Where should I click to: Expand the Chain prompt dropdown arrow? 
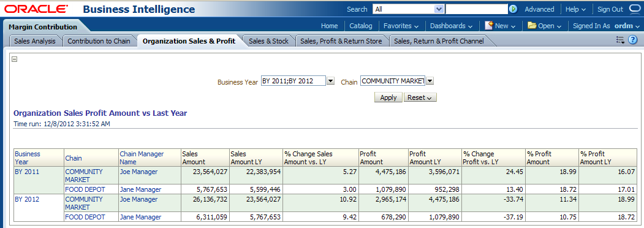(x=430, y=81)
